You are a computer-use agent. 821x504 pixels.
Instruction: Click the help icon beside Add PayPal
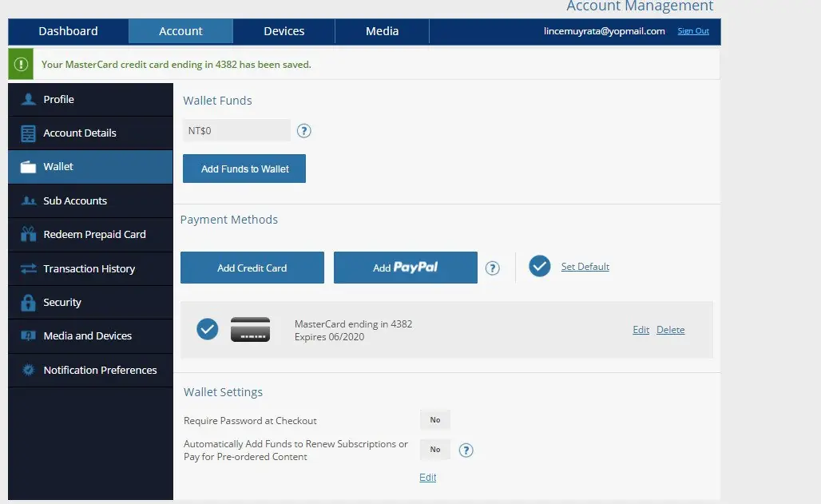[492, 268]
